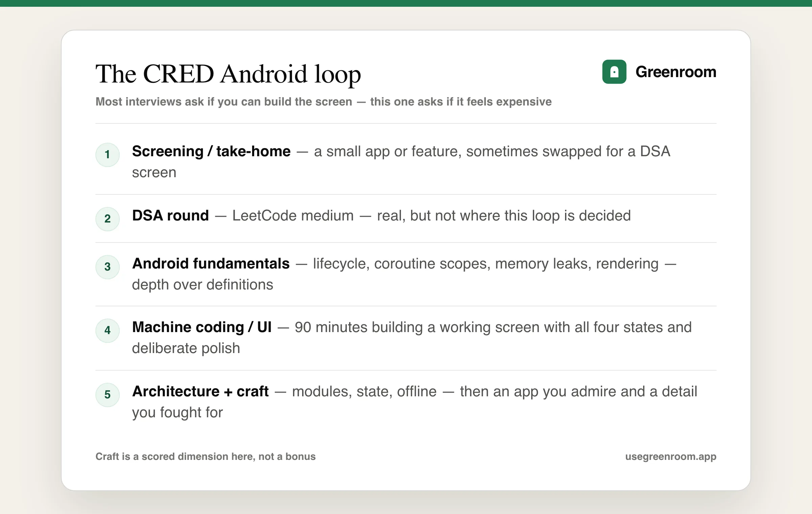
Task: Click footer note "Craft is a scored dimension here"
Action: pyautogui.click(x=175, y=457)
